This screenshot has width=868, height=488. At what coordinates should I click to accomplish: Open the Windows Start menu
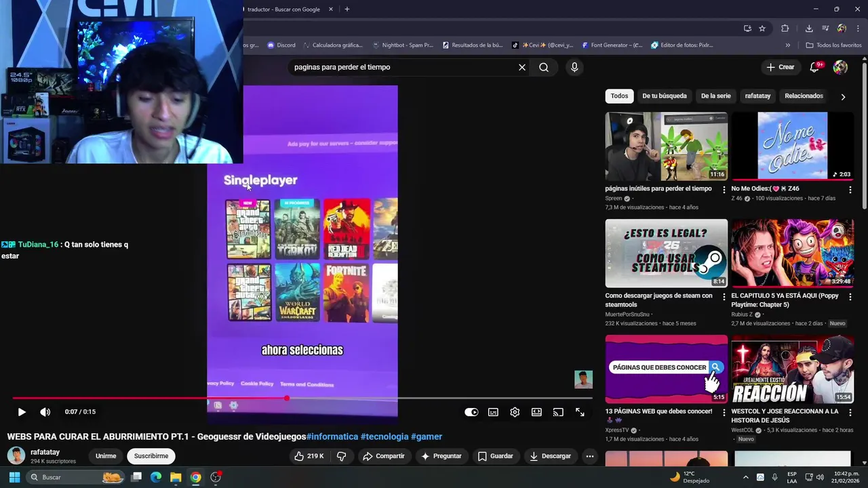[x=14, y=477]
